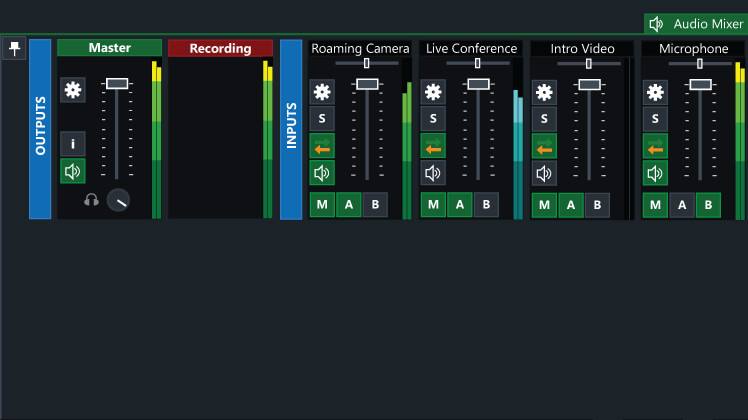Viewport: 748px width, 420px height.
Task: Click the Master headphones volume knob
Action: point(118,199)
